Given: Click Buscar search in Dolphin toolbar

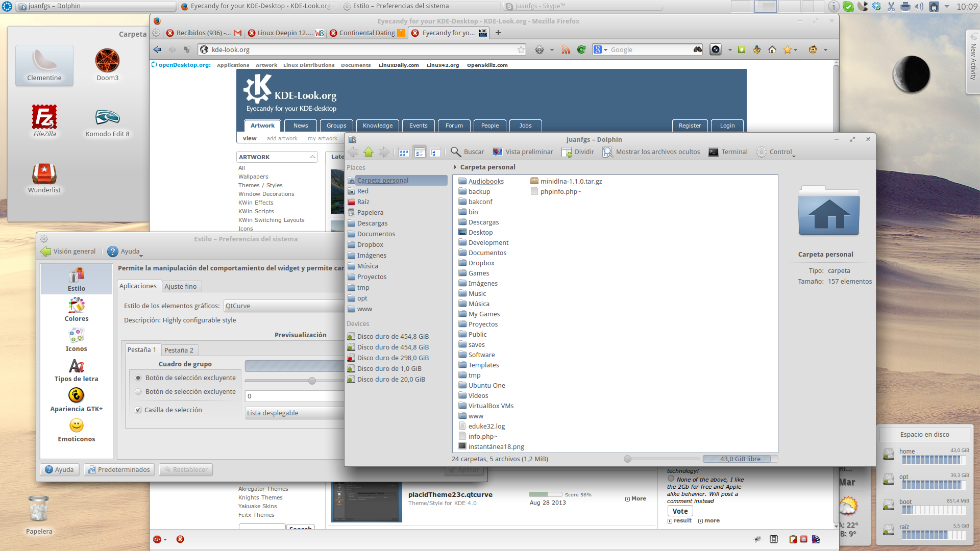Looking at the screenshot, I should click(x=468, y=152).
